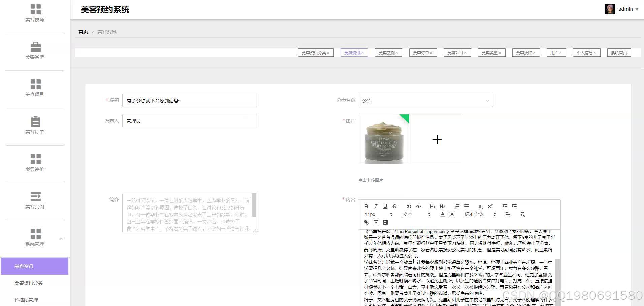The width and height of the screenshot is (644, 306).
Task: Toggle bold formatting in the content editor
Action: (x=366, y=206)
